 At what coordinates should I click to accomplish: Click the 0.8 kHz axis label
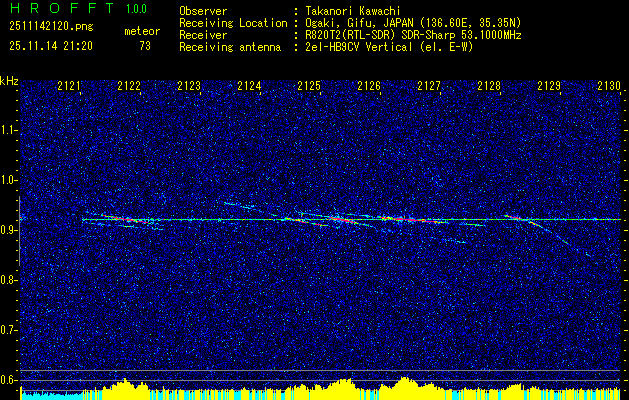[x=9, y=280]
